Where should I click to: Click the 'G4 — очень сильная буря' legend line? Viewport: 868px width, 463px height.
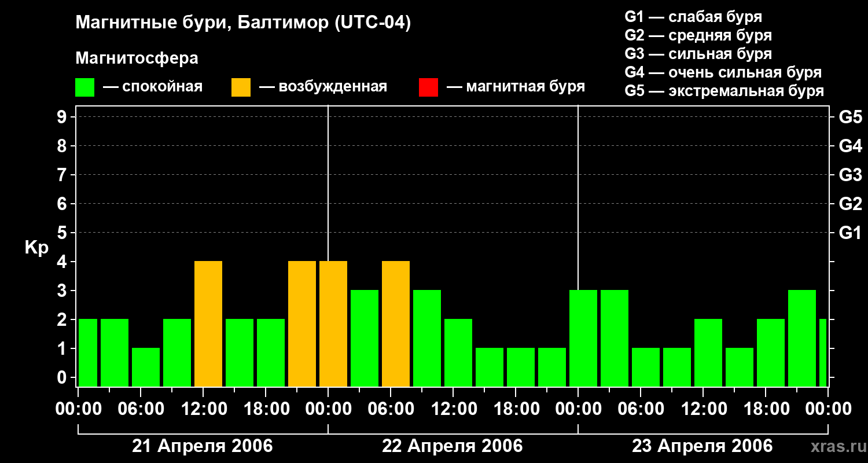(x=723, y=72)
